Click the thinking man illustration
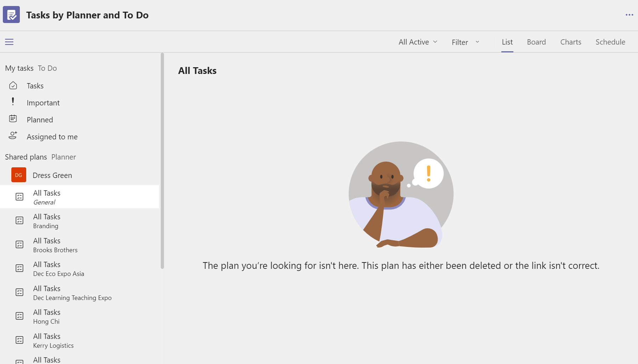The image size is (638, 364). (401, 195)
